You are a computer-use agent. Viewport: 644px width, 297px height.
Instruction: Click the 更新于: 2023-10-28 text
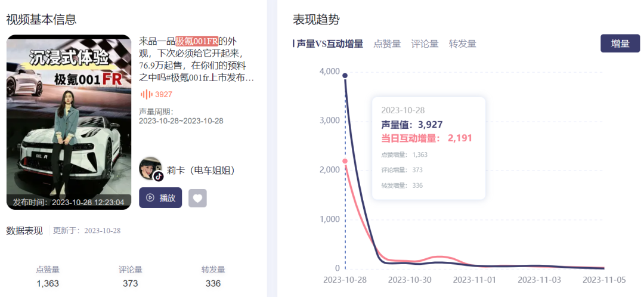[86, 230]
